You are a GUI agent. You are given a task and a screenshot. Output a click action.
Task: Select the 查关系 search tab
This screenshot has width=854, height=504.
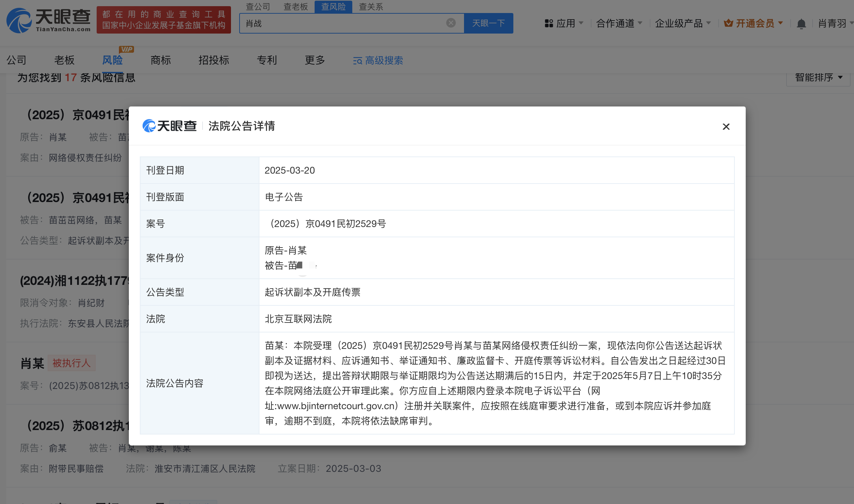pos(371,7)
